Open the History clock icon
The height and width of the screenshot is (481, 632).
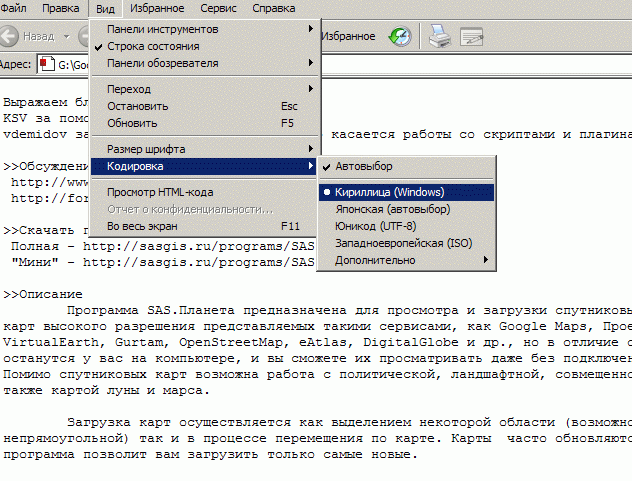(400, 37)
